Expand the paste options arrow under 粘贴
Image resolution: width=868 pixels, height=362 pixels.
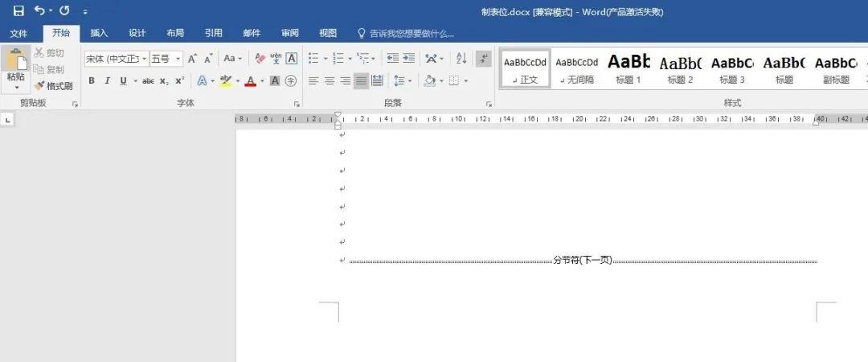coord(17,88)
